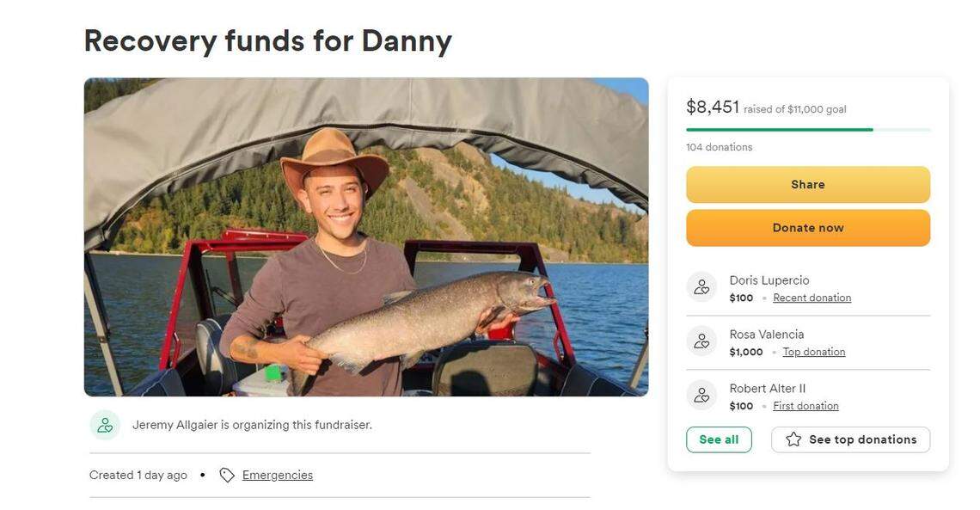Image resolution: width=980 pixels, height=510 pixels.
Task: Select the tag icon next to Emergencies
Action: click(x=225, y=474)
